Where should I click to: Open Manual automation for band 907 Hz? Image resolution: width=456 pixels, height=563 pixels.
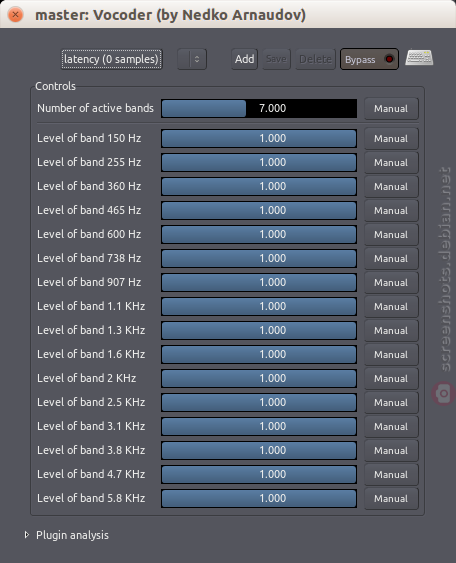[391, 283]
